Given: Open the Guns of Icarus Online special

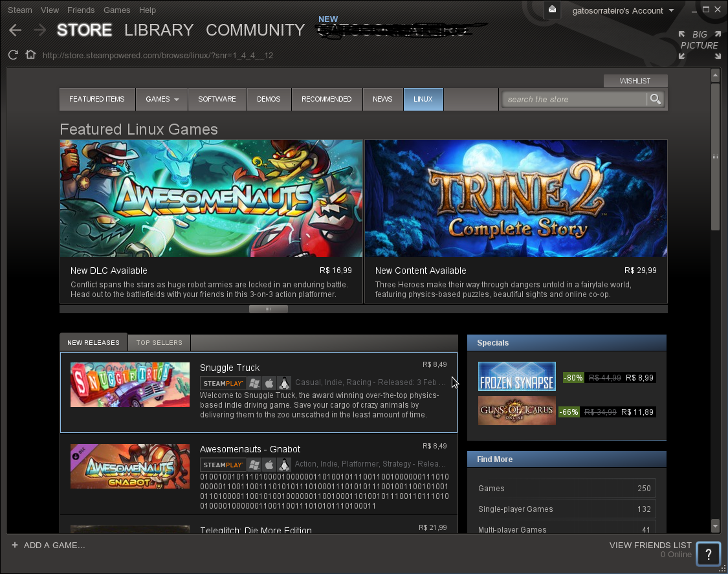Looking at the screenshot, I should (517, 410).
